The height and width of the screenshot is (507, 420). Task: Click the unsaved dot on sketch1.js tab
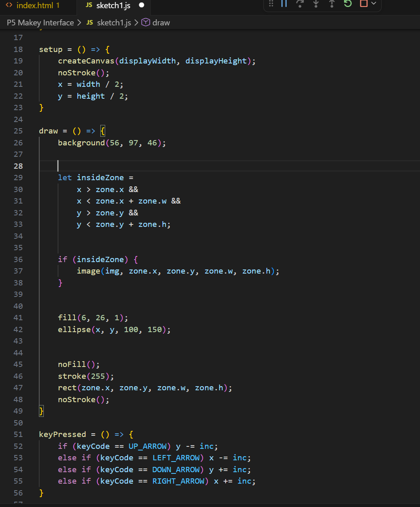[142, 5]
